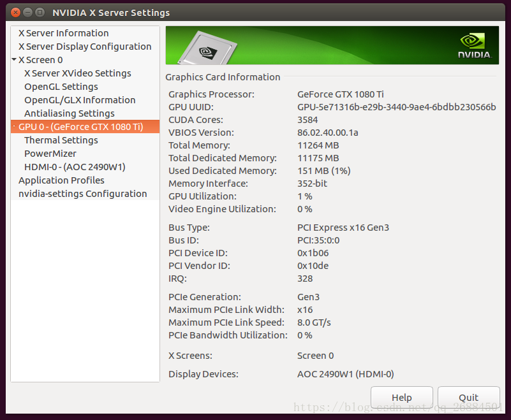Click PCI Vendor ID 0x10de
This screenshot has width=511, height=420.
313,266
